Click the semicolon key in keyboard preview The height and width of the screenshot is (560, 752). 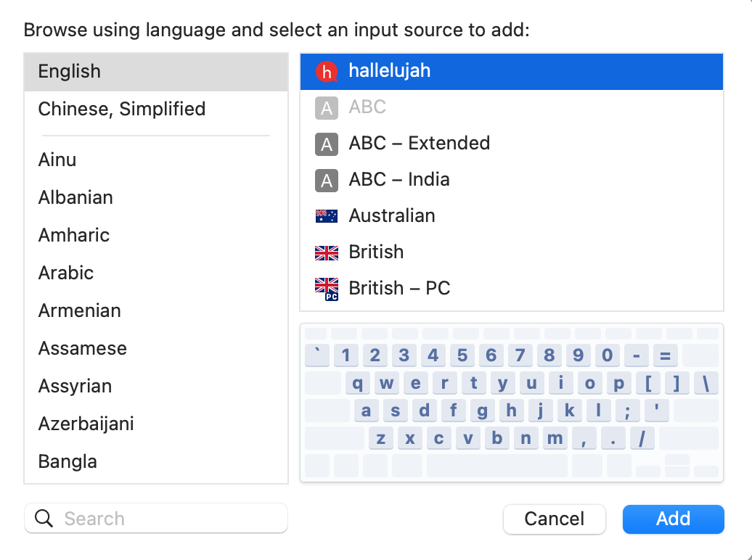click(x=627, y=411)
